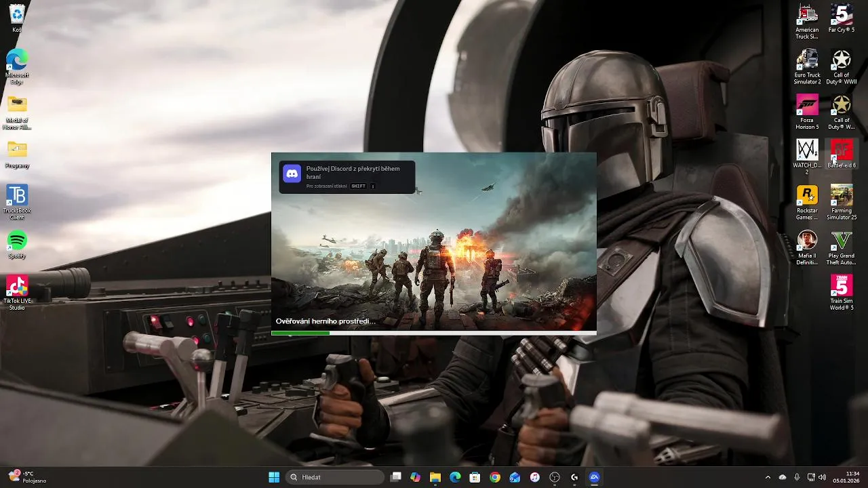Viewport: 868px width, 488px height.
Task: Select the Battlefield 6 desktop icon
Action: [842, 154]
